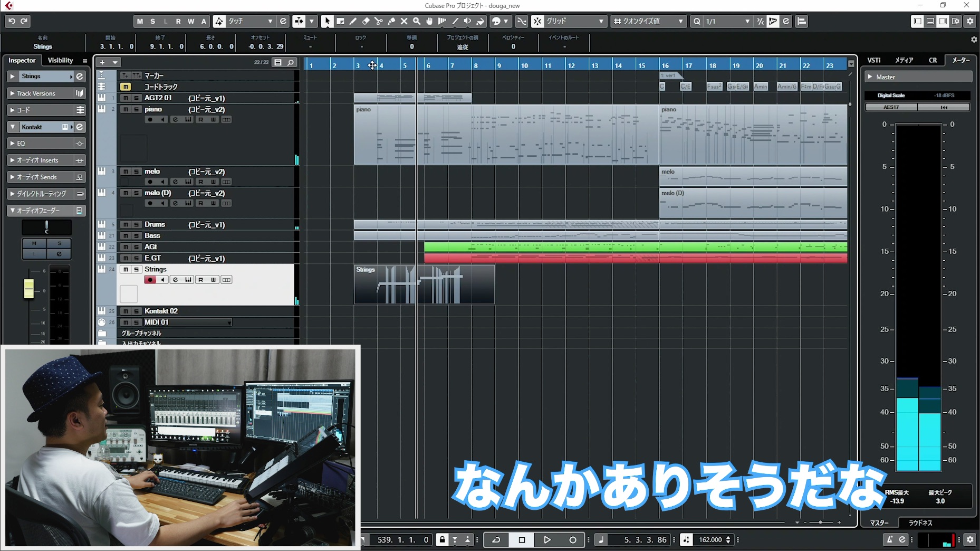Click the Record transport button
This screenshot has height=551, width=980.
coord(573,539)
